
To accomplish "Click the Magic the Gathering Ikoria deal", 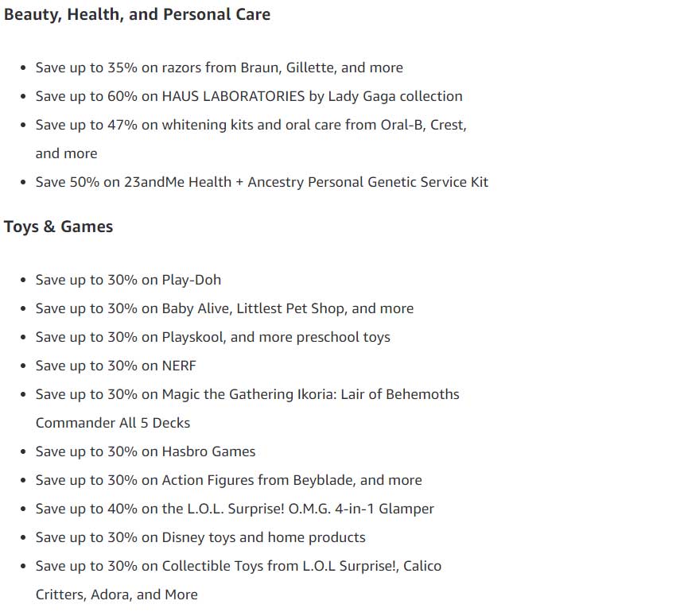I will [247, 394].
